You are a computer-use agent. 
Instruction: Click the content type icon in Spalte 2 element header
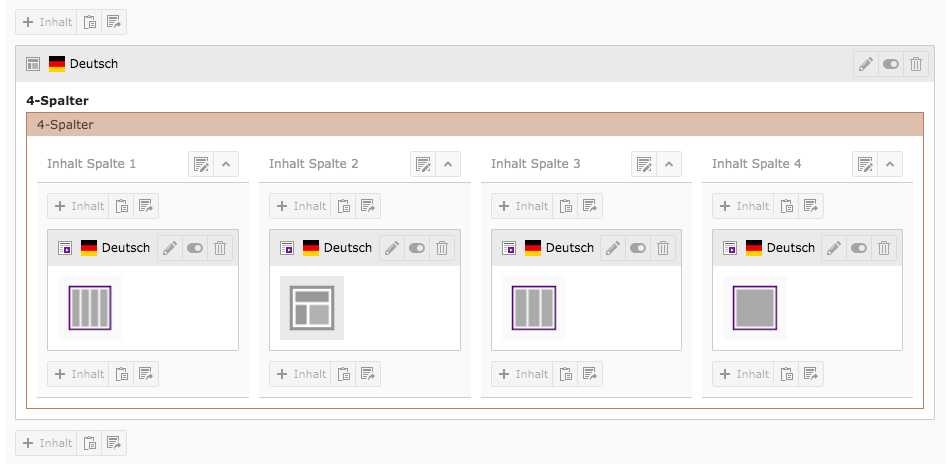click(287, 248)
